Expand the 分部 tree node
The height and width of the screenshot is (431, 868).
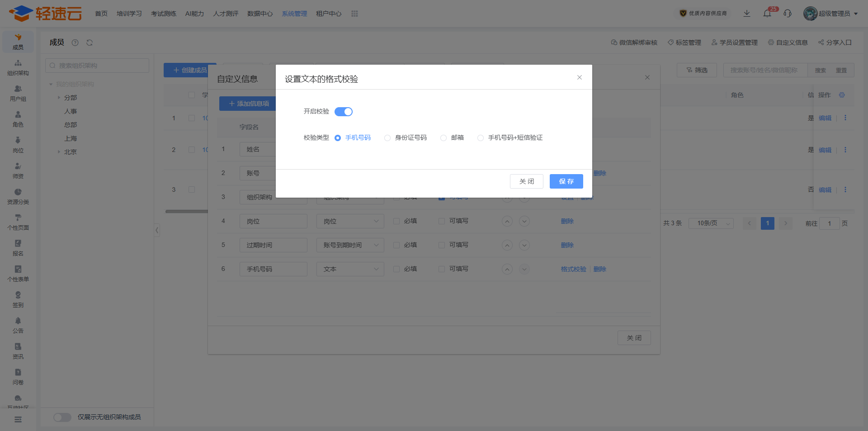pyautogui.click(x=59, y=98)
